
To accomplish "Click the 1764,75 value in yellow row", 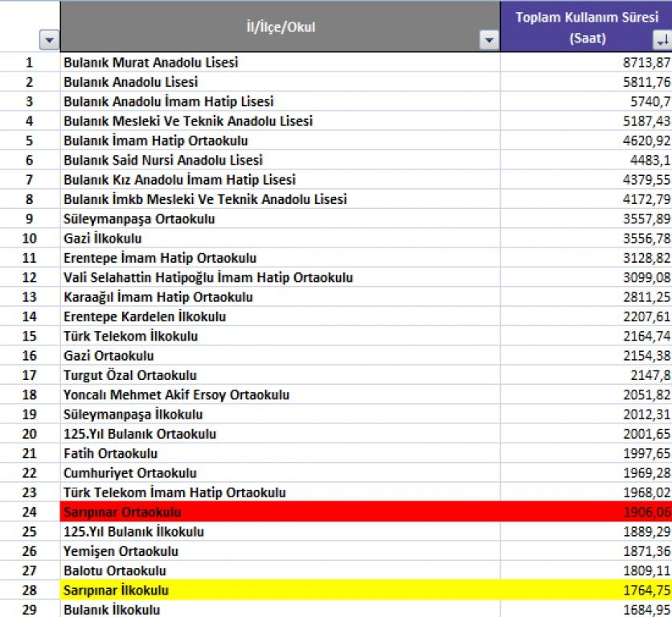I will tap(586, 590).
